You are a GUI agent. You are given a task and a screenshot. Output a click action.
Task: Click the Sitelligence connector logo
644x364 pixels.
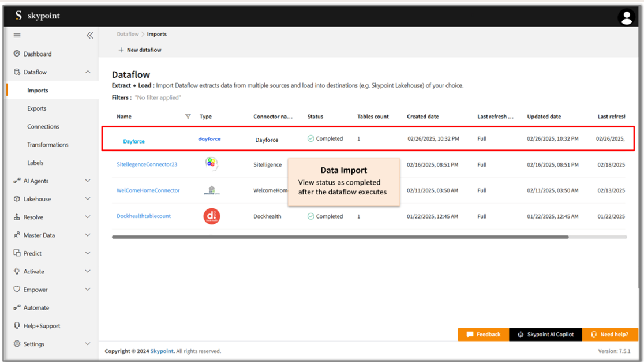211,164
